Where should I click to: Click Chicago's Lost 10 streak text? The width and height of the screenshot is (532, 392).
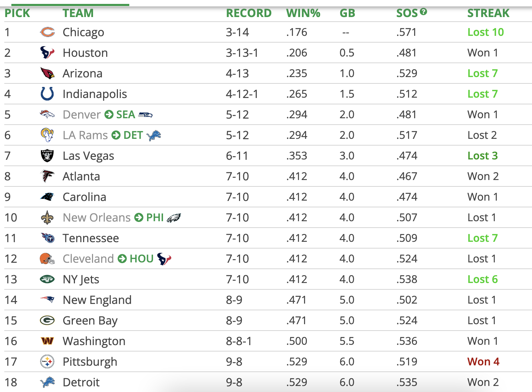pyautogui.click(x=485, y=32)
